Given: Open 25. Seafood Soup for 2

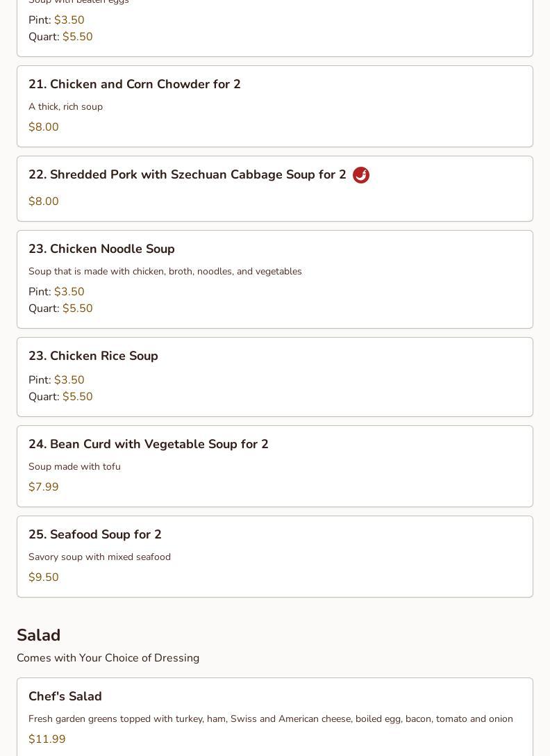Looking at the screenshot, I should 275,557.
